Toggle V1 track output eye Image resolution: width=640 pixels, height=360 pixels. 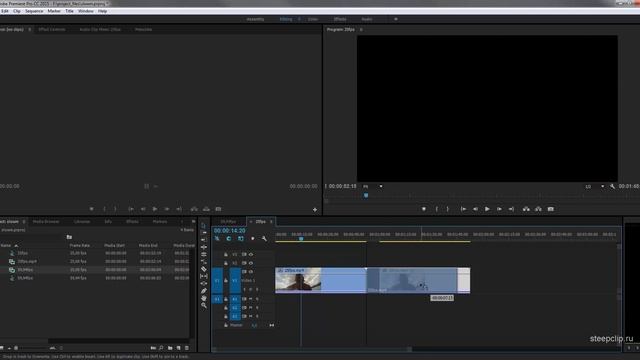[251, 271]
